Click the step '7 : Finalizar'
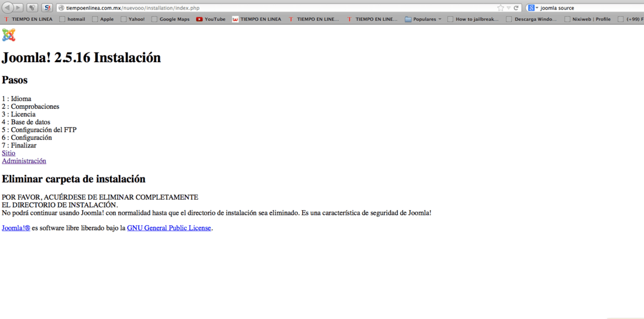The height and width of the screenshot is (319, 644). tap(19, 146)
